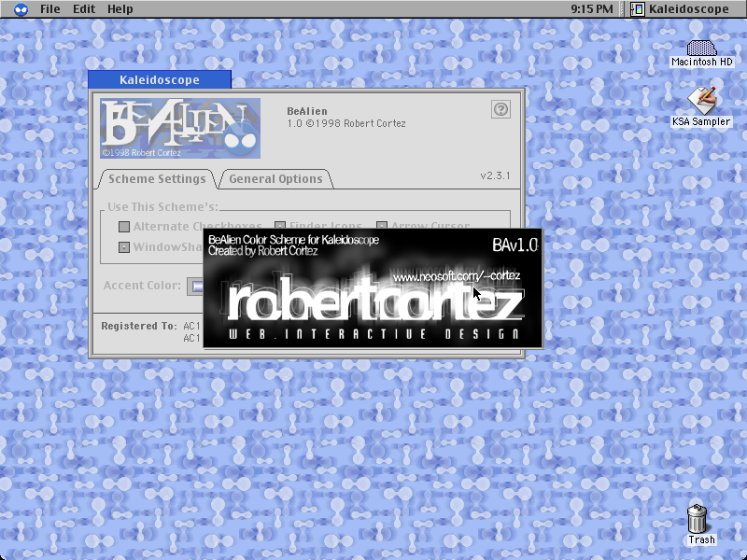Click the Accent Color swatch

pyautogui.click(x=195, y=287)
